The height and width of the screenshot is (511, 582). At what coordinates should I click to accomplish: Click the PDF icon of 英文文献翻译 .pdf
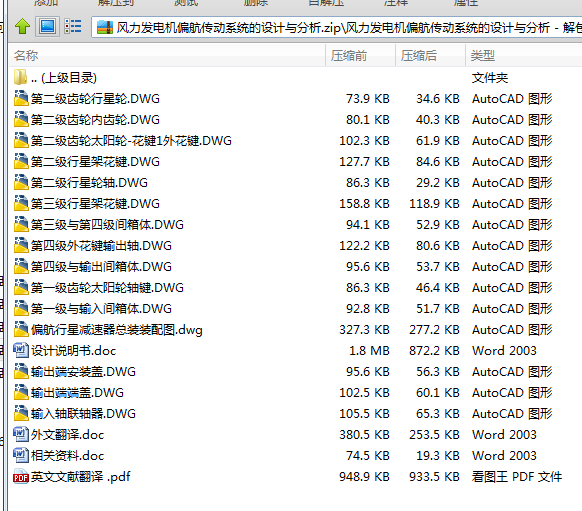click(x=21, y=477)
